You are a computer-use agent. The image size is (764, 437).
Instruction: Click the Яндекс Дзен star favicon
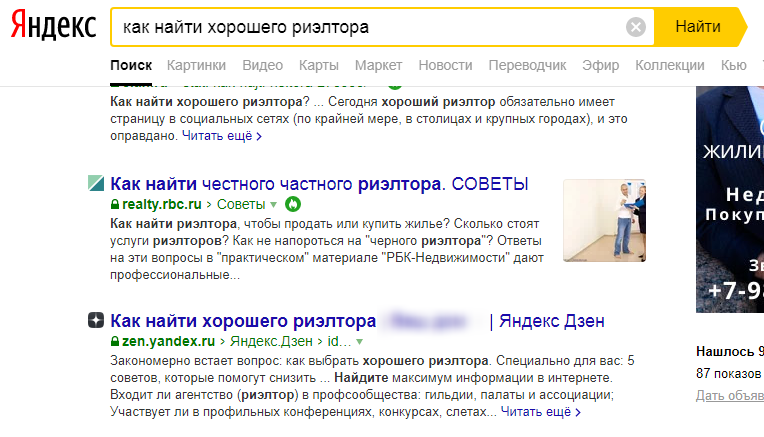click(96, 320)
